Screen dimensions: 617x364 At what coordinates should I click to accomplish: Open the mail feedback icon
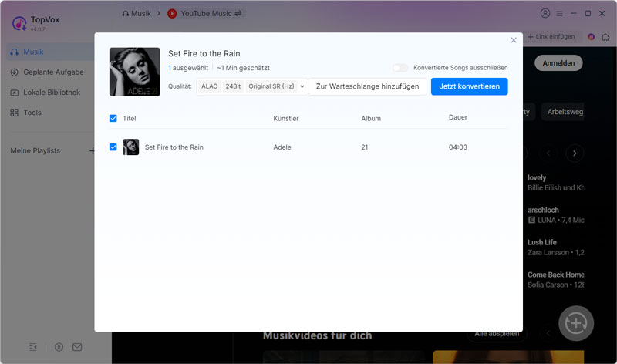[x=77, y=347]
